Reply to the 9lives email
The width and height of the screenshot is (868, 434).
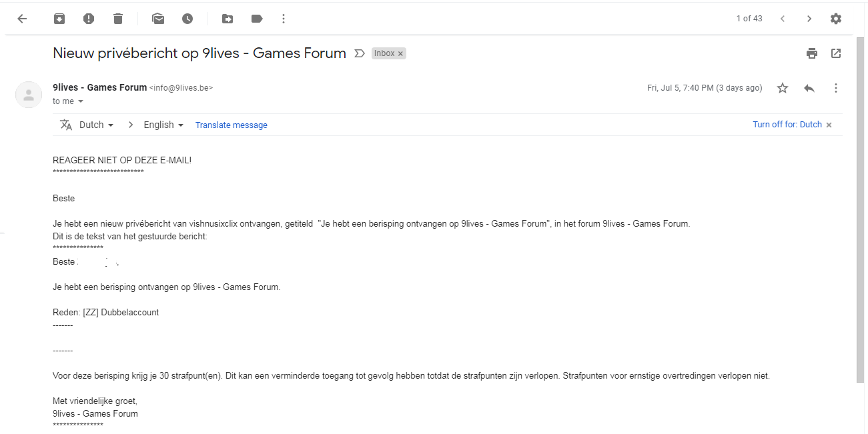pos(809,88)
